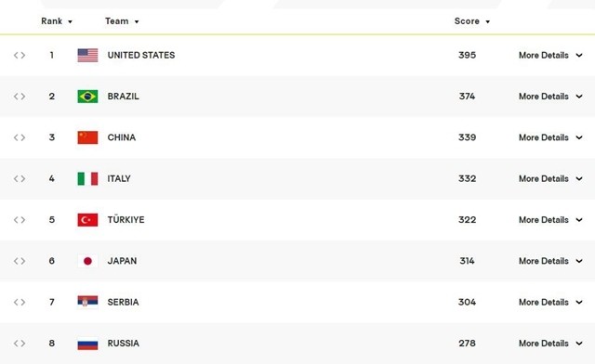Click the United States flag icon

(87, 56)
